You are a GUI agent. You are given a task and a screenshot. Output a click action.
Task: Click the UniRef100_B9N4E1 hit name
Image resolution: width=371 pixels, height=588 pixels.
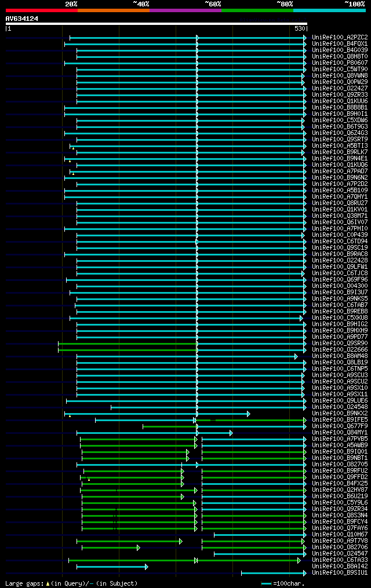coord(340,159)
